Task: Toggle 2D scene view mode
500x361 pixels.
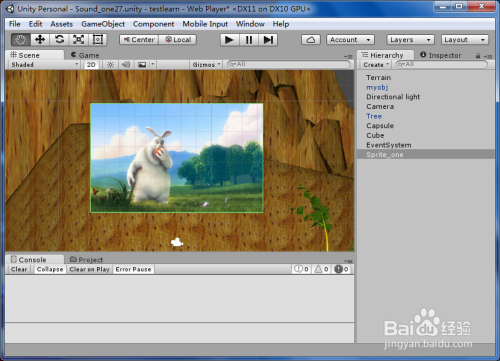Action: pyautogui.click(x=91, y=65)
